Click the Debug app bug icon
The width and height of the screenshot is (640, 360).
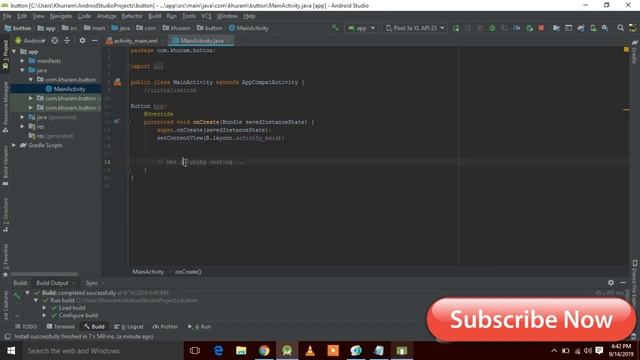492,28
